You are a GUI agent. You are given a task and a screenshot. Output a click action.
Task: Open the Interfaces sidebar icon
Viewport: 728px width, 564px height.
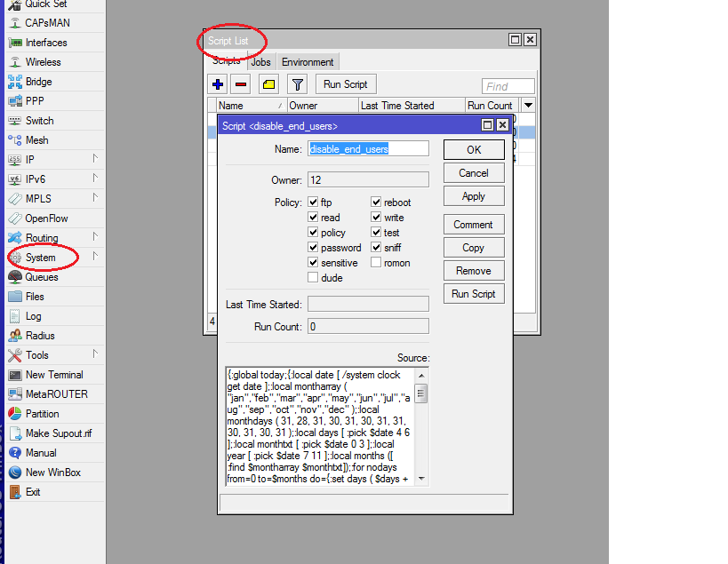coord(15,43)
